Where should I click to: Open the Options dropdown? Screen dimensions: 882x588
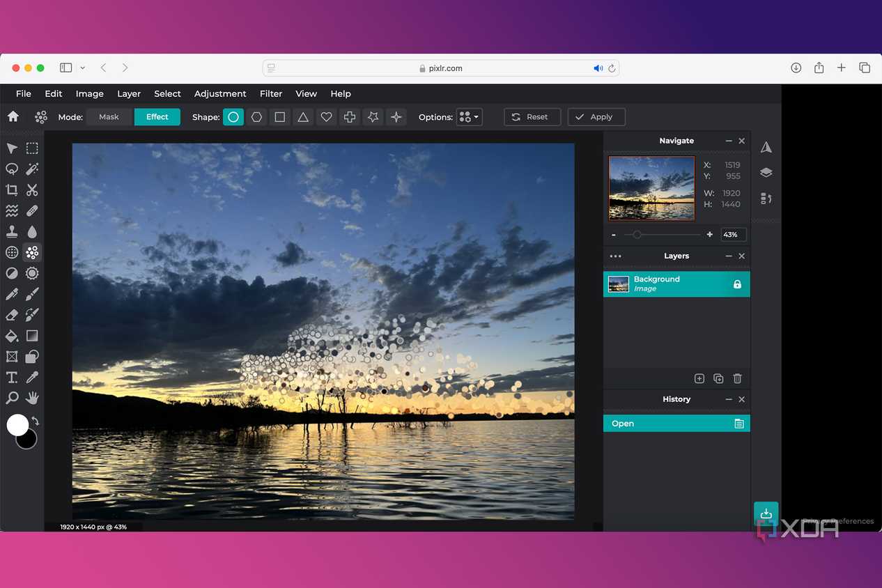pos(469,117)
